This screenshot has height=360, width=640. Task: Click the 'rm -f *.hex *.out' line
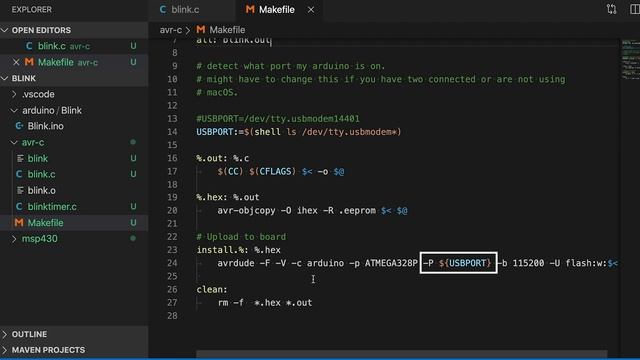click(265, 303)
